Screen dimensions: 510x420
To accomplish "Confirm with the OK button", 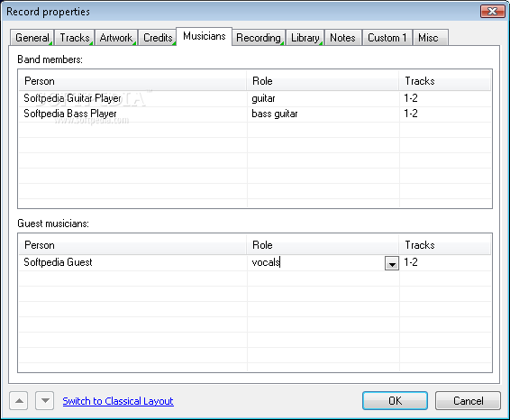I will [x=395, y=401].
